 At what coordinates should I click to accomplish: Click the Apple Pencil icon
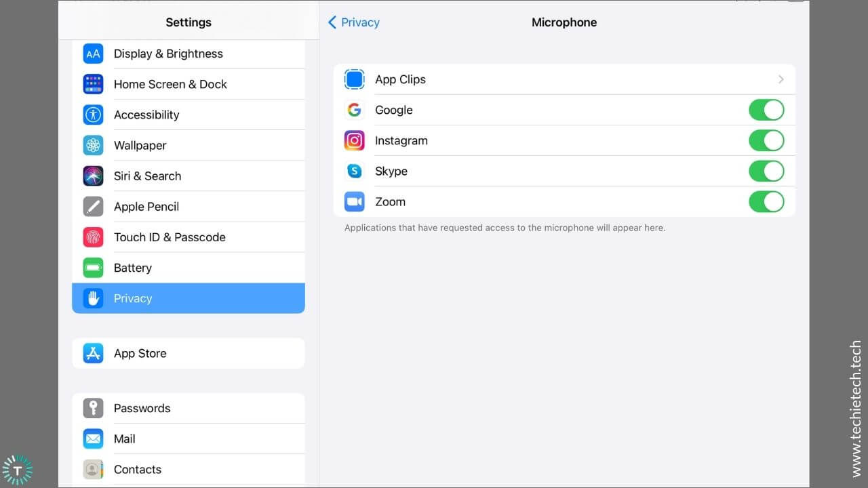pos(93,206)
